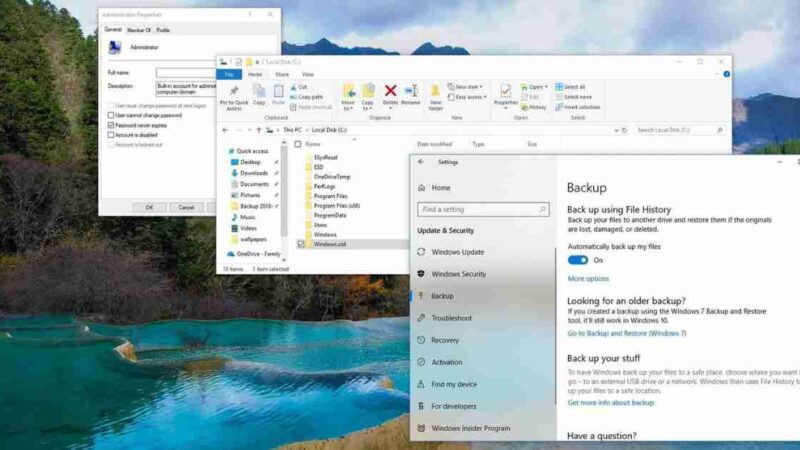Screen dimensions: 800x450
Task: Switch to Member Of tab in Administrator Properties
Action: pyautogui.click(x=139, y=31)
